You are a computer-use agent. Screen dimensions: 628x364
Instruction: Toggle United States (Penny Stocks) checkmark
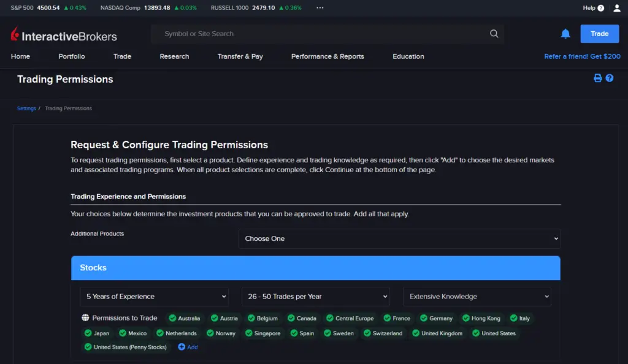pyautogui.click(x=88, y=347)
